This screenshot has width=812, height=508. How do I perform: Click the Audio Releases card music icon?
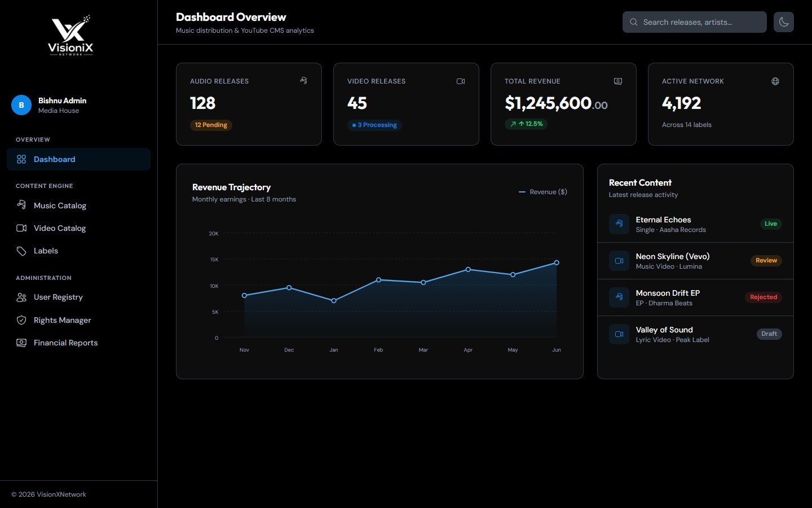[x=303, y=81]
